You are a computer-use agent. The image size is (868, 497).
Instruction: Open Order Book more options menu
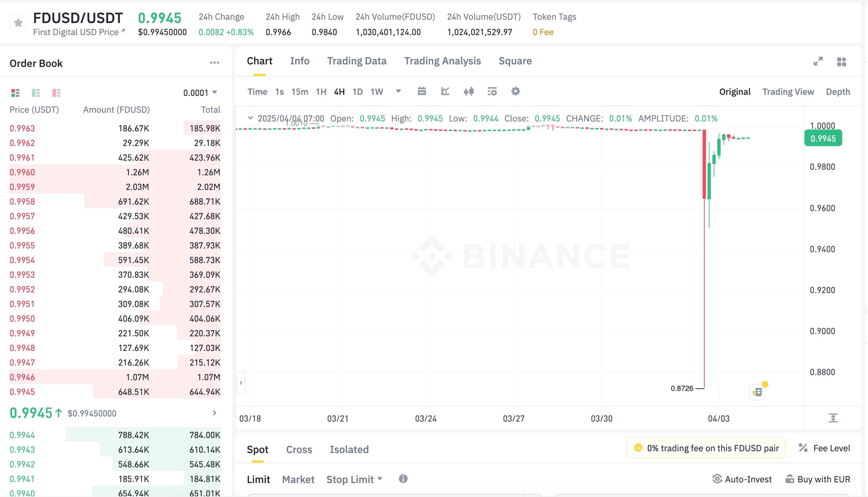tap(215, 63)
